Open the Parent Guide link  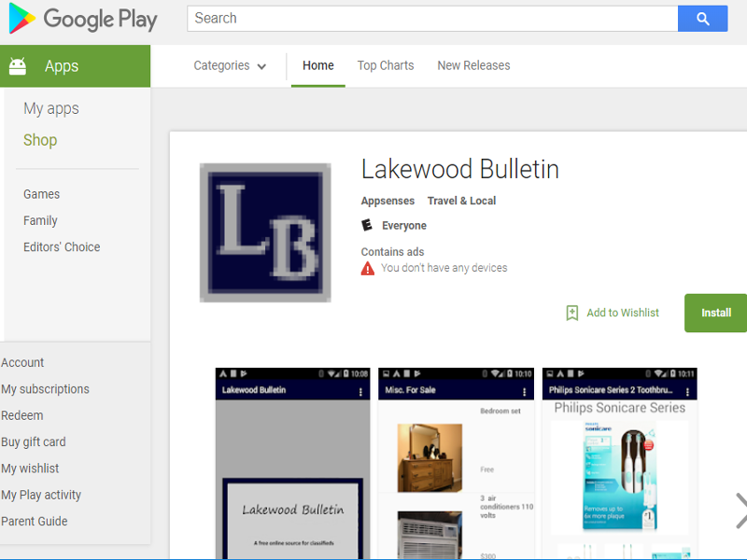coord(35,522)
